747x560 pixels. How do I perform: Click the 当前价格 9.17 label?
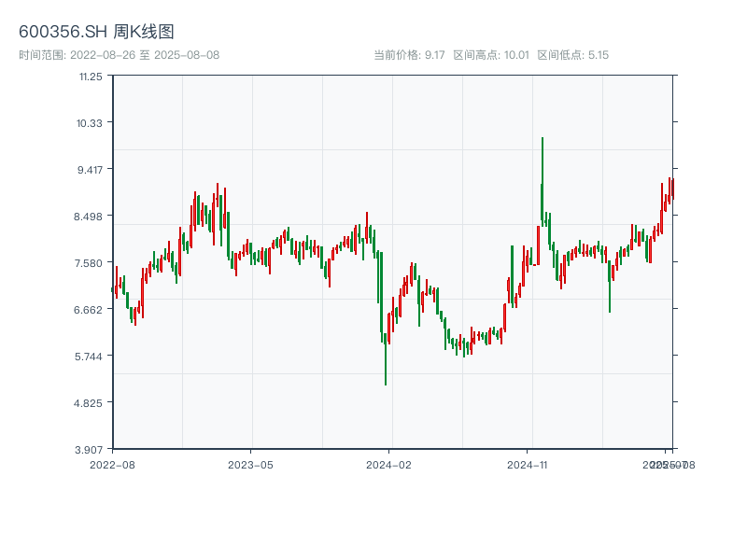point(409,55)
